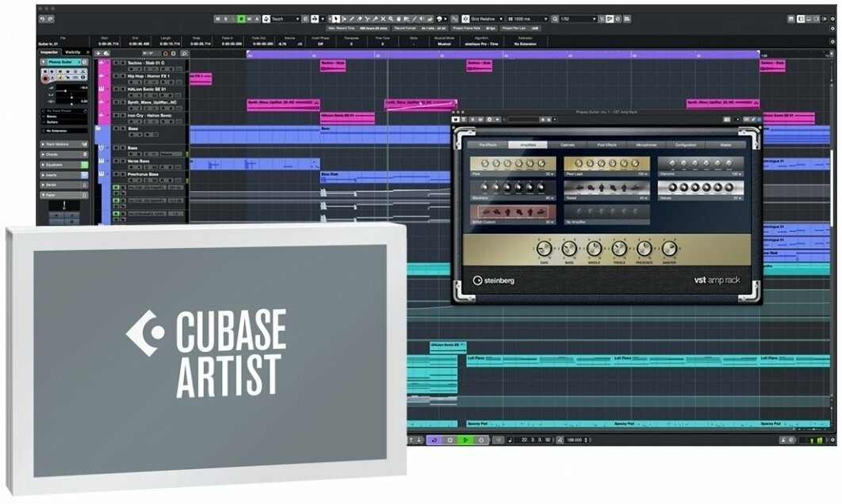Select the Blackface amplifier model
Viewport: 842px width, 504px height.
pyautogui.click(x=513, y=190)
